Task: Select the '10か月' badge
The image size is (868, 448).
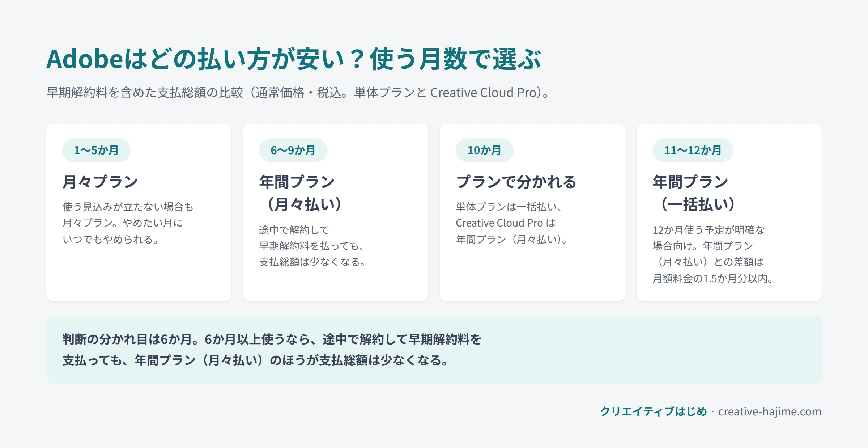Action: tap(484, 150)
